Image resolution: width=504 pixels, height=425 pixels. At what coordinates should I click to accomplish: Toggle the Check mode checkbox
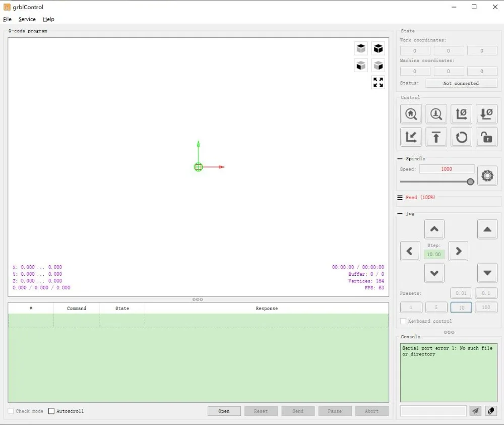pyautogui.click(x=11, y=411)
